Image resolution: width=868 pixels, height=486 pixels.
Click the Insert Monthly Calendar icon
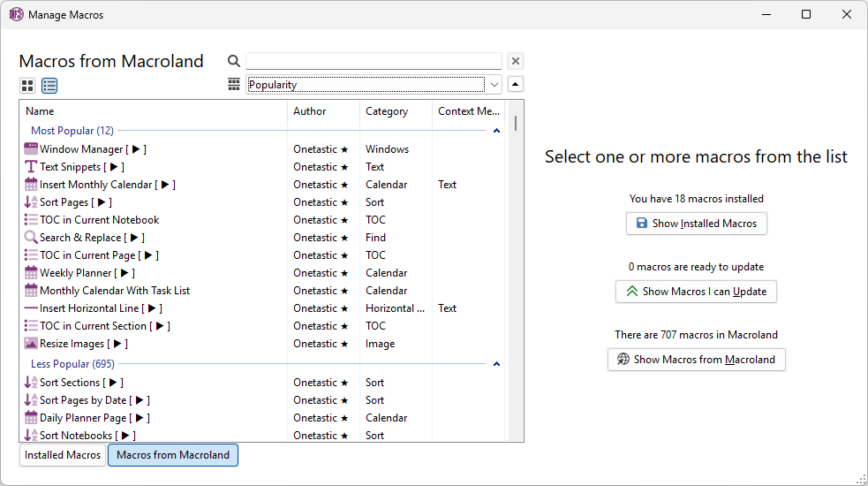[31, 185]
